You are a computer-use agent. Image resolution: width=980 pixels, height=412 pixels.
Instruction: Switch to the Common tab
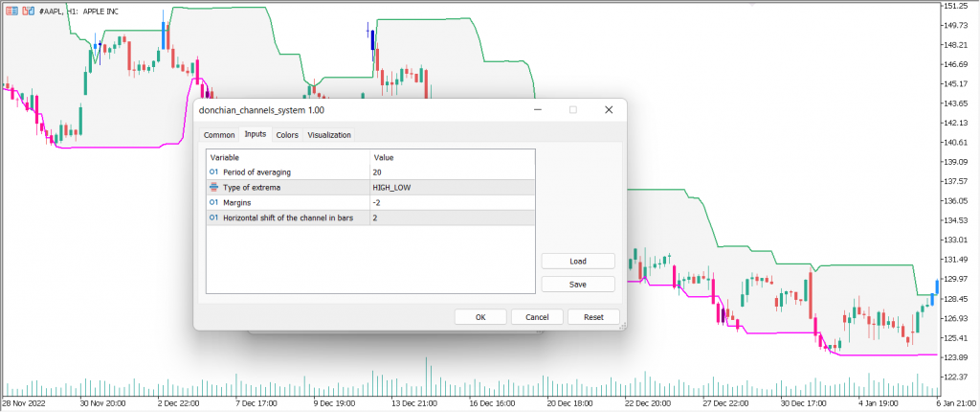(x=219, y=135)
